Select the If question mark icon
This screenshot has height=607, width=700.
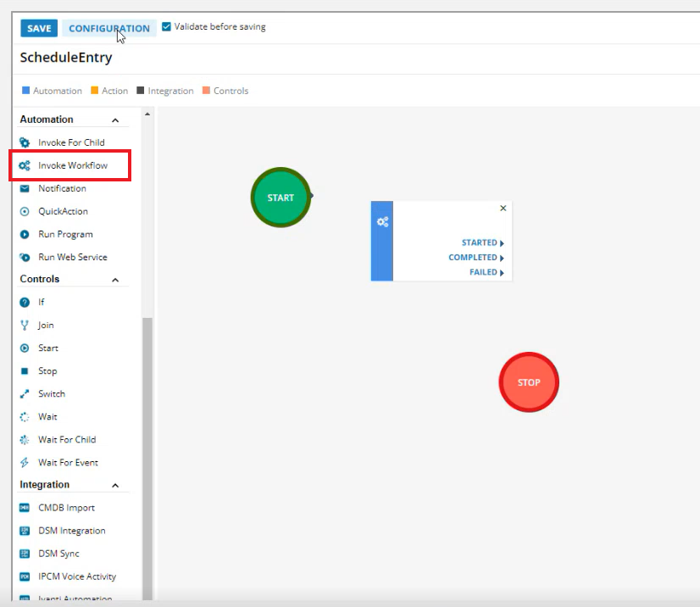pyautogui.click(x=25, y=302)
